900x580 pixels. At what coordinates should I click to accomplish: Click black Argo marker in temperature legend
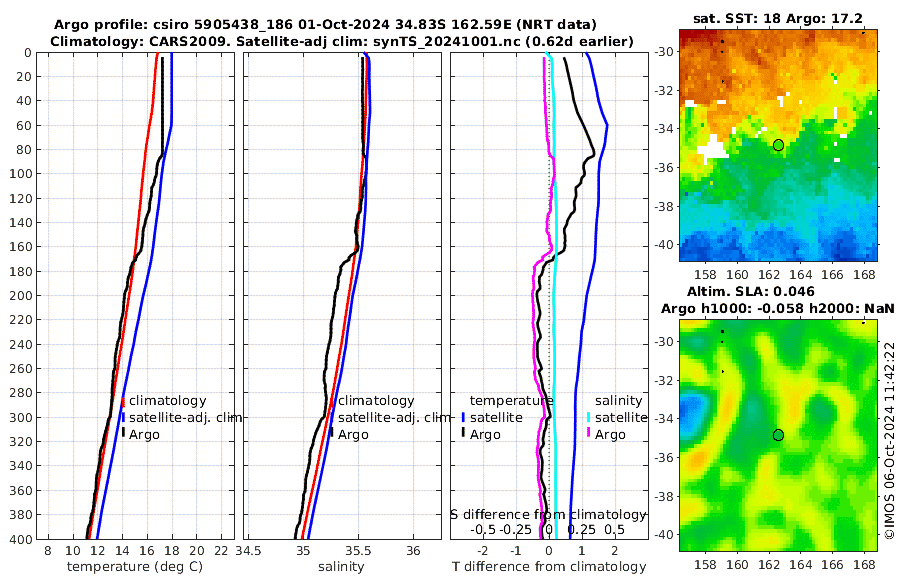coord(123,432)
